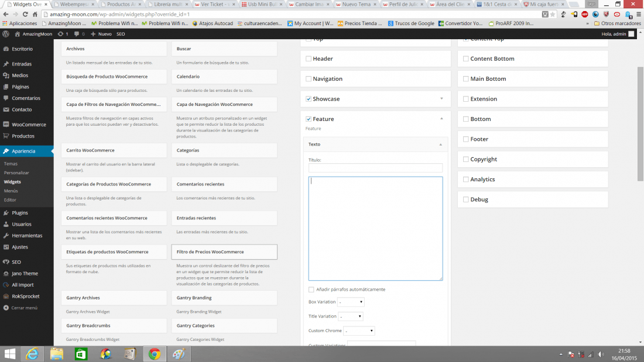Launch Internet Explorer from taskbar

32,354
